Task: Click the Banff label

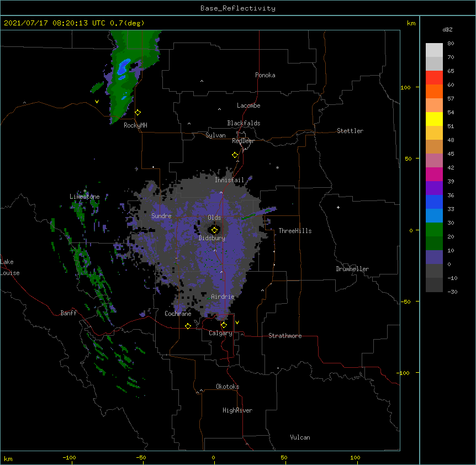Action: 68,313
